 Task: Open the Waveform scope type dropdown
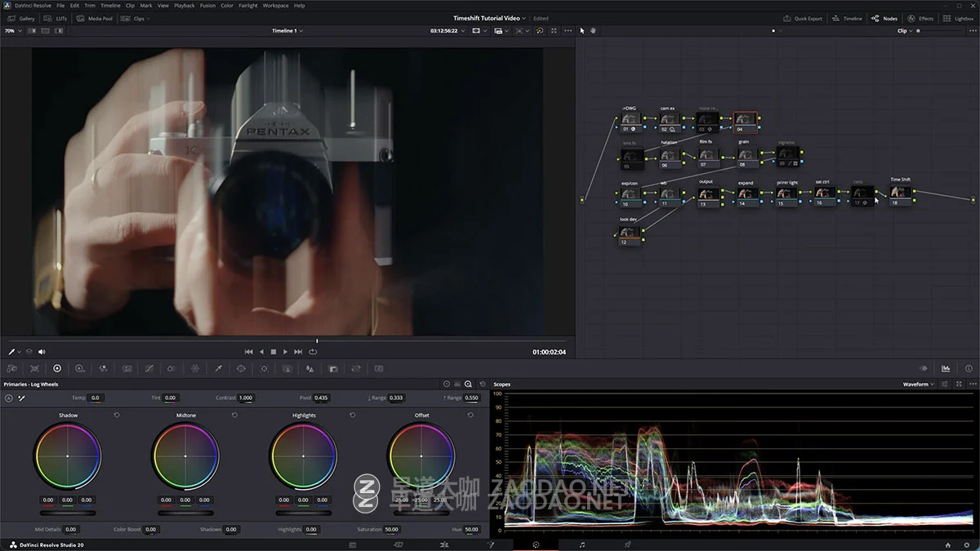pyautogui.click(x=919, y=384)
